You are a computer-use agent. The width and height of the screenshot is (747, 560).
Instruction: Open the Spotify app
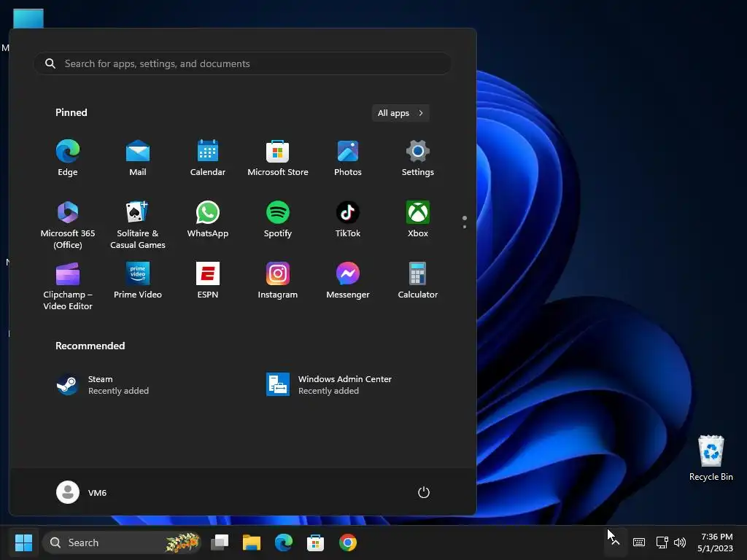(x=278, y=219)
